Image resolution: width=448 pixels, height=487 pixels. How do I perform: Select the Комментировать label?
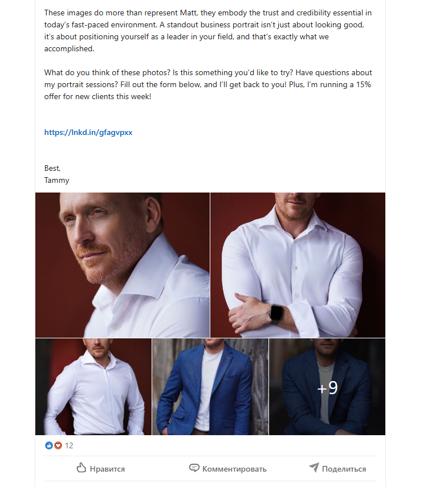pyautogui.click(x=234, y=469)
